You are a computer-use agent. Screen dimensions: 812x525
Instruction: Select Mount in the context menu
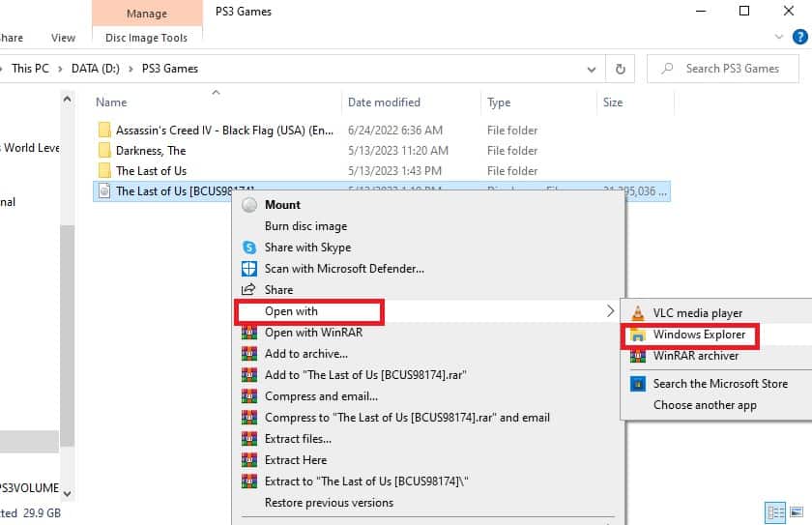tap(282, 205)
